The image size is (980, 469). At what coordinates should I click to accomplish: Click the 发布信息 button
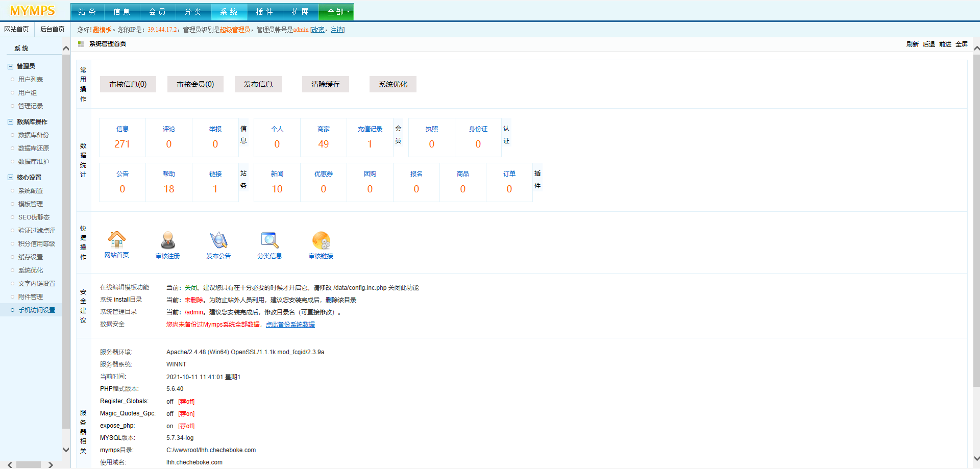click(x=258, y=84)
